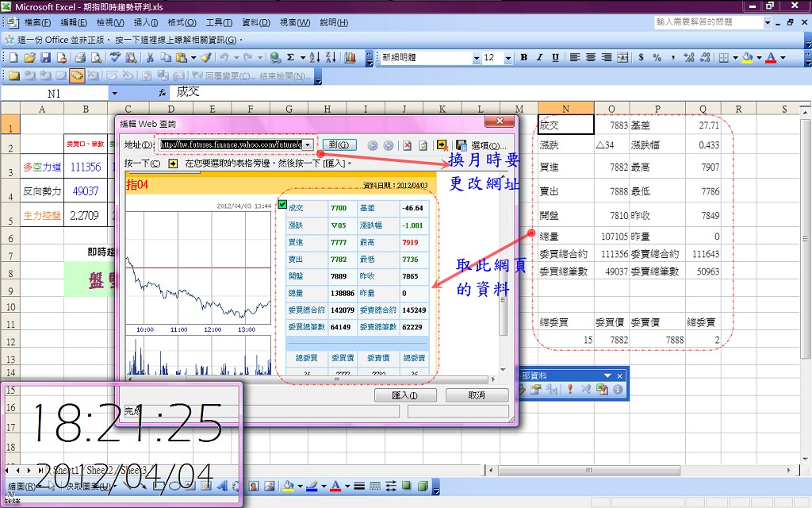Cut the selection with the scissors icon
812x508 pixels.
point(150,57)
